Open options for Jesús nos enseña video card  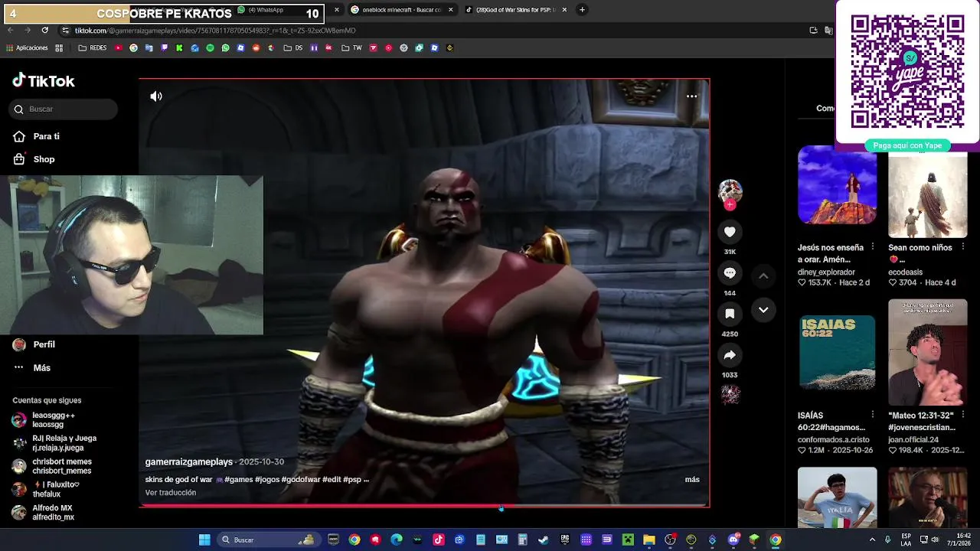tap(872, 247)
